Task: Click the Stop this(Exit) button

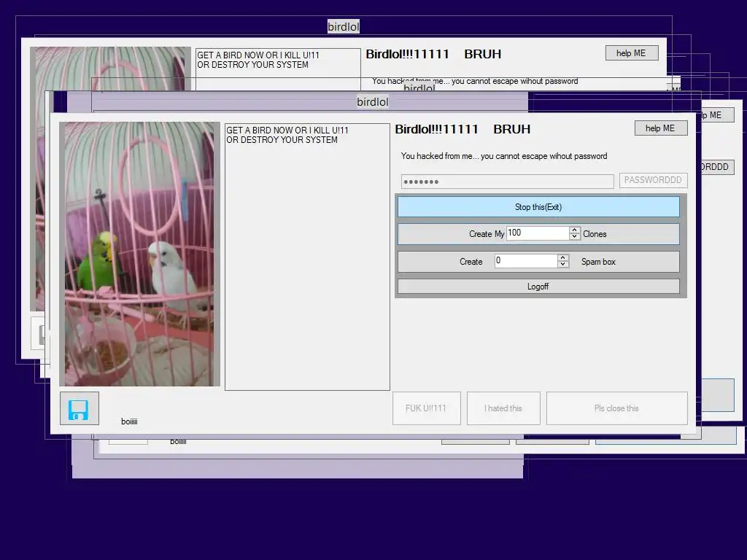Action: (538, 207)
